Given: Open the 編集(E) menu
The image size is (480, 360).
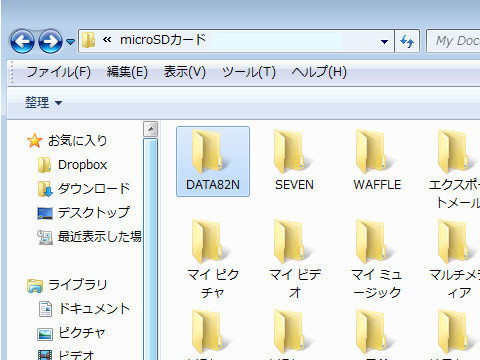Looking at the screenshot, I should pos(127,72).
